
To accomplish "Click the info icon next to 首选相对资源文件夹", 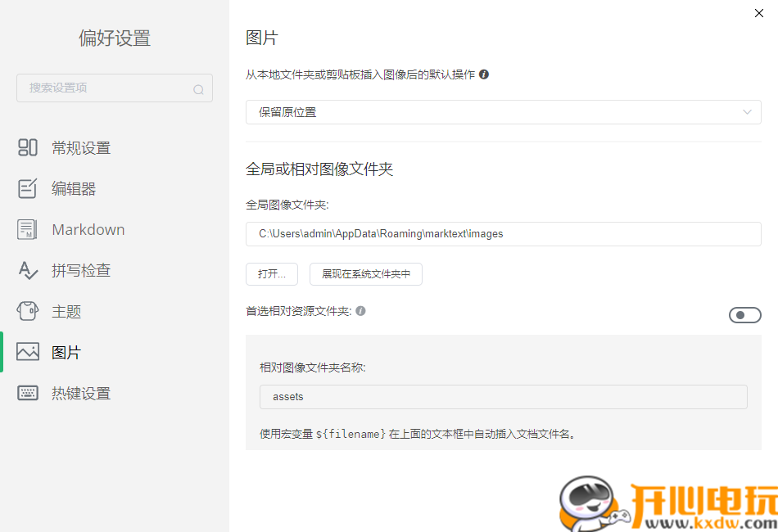I will point(361,311).
